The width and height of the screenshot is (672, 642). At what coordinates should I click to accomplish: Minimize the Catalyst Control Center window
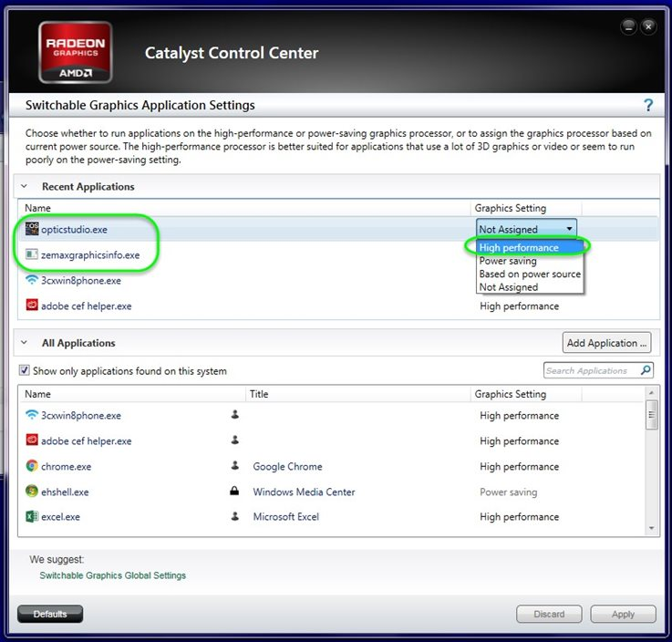(629, 27)
